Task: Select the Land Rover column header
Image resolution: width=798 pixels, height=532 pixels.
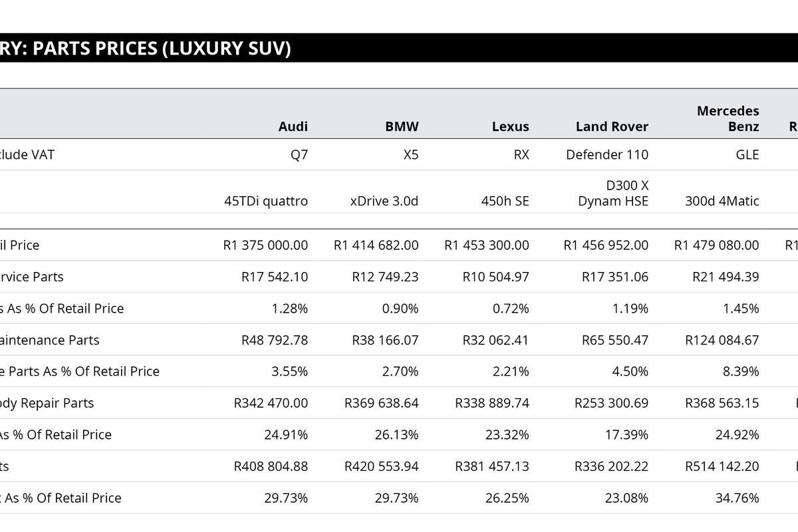Action: (612, 126)
